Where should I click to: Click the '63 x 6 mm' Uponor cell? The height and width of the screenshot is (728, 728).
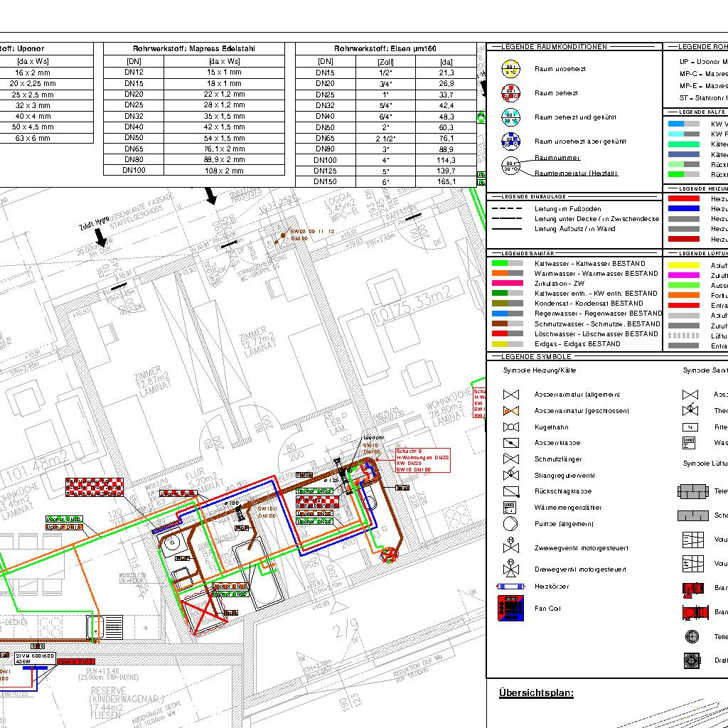33,138
